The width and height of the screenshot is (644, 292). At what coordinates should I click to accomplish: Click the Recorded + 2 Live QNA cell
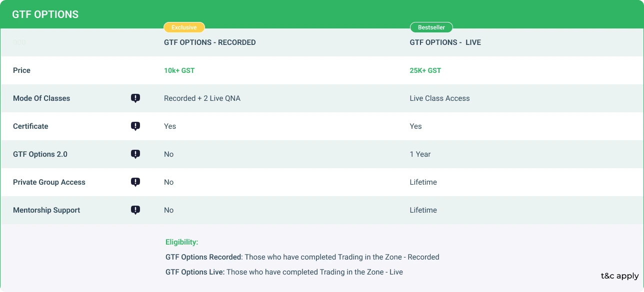[202, 98]
